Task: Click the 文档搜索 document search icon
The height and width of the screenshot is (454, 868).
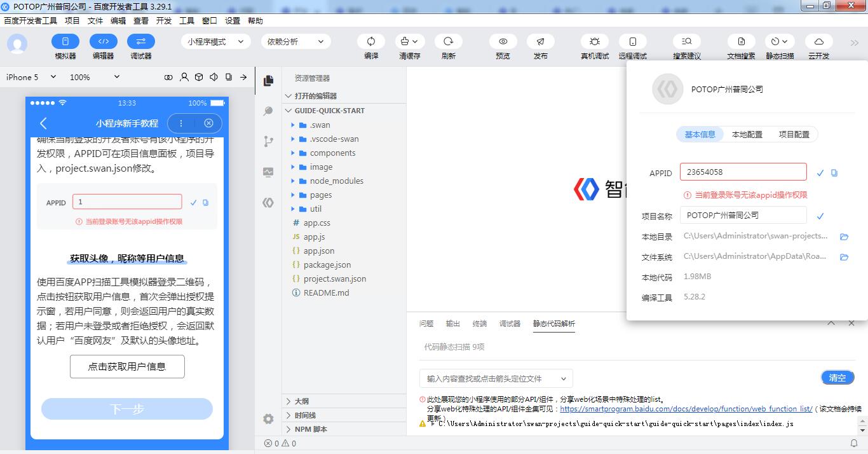Action: coord(741,41)
